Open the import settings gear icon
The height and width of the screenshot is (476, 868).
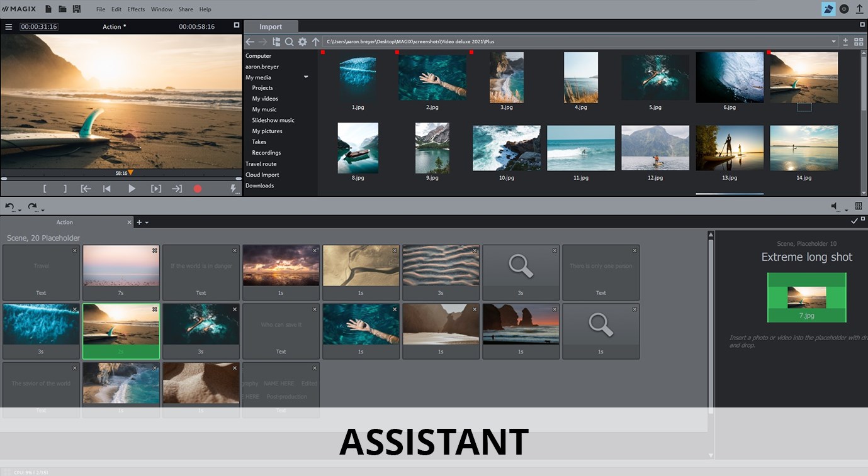coord(302,42)
